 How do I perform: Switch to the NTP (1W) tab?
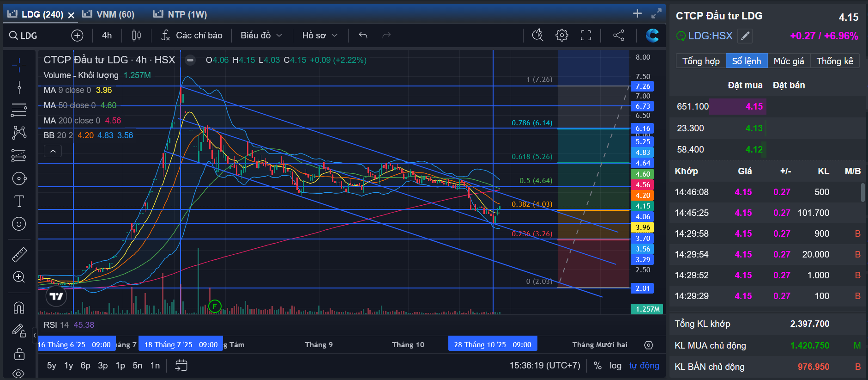click(180, 14)
